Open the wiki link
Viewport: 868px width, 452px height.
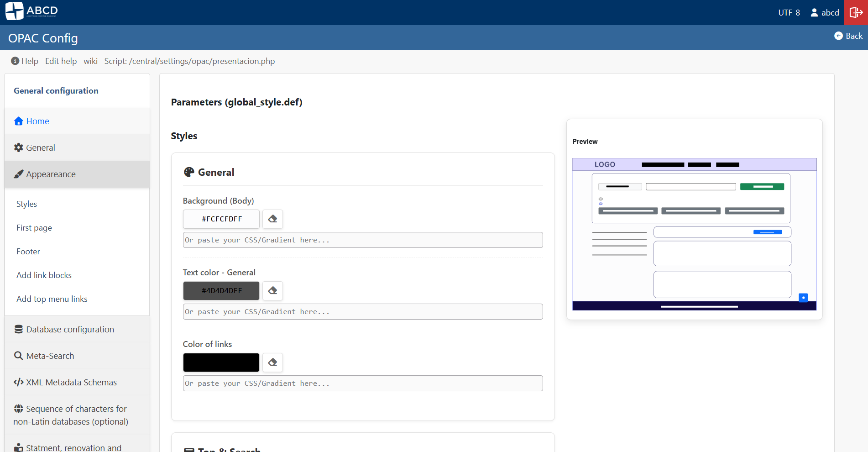90,61
